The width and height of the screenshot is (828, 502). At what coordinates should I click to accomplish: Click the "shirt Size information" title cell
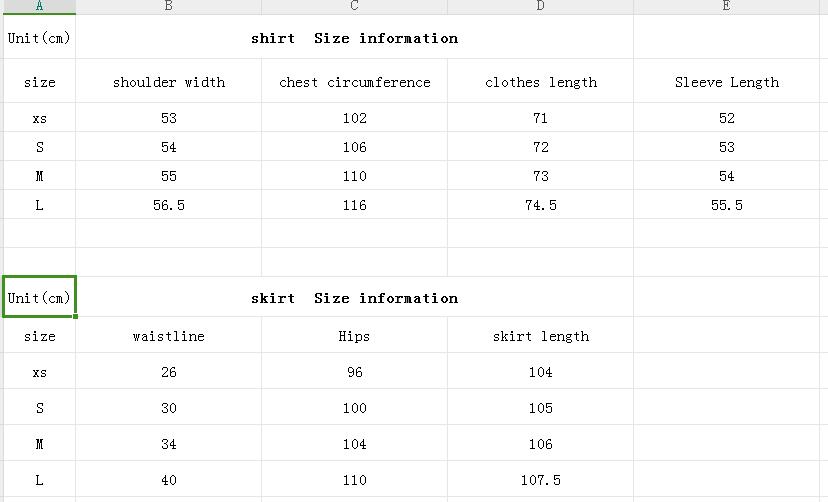pyautogui.click(x=354, y=38)
